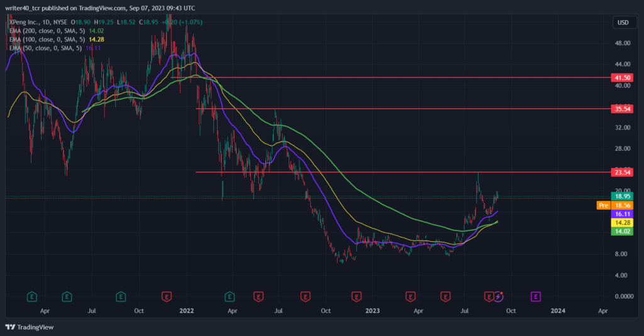Open red earnings marker between Oct 2022 and 2023

[x=357, y=296]
